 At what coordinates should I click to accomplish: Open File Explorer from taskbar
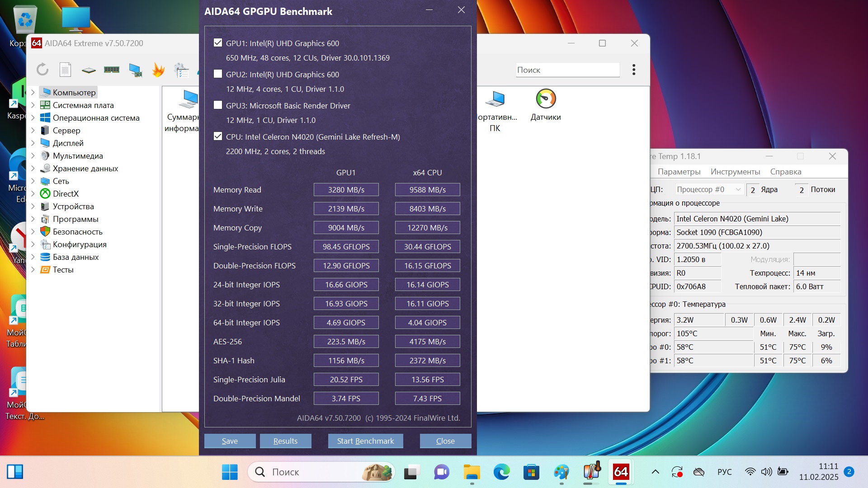coord(472,472)
